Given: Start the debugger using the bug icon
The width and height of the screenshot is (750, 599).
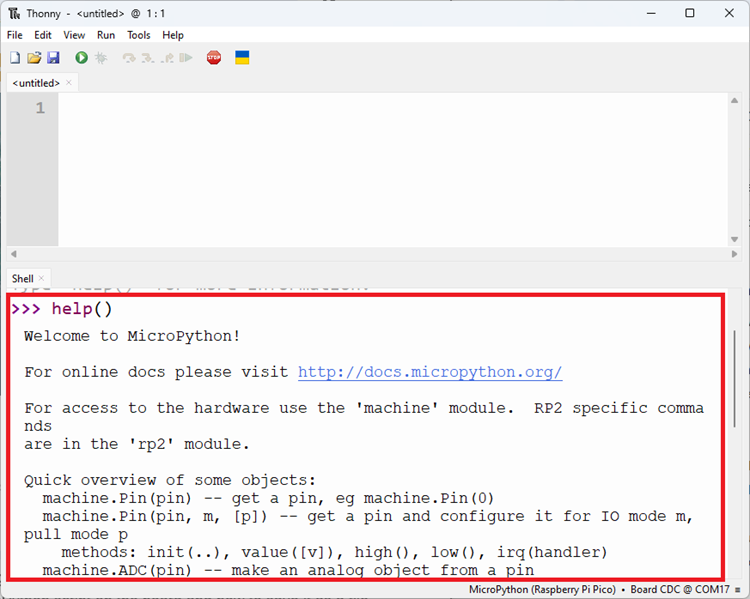Looking at the screenshot, I should [x=100, y=58].
